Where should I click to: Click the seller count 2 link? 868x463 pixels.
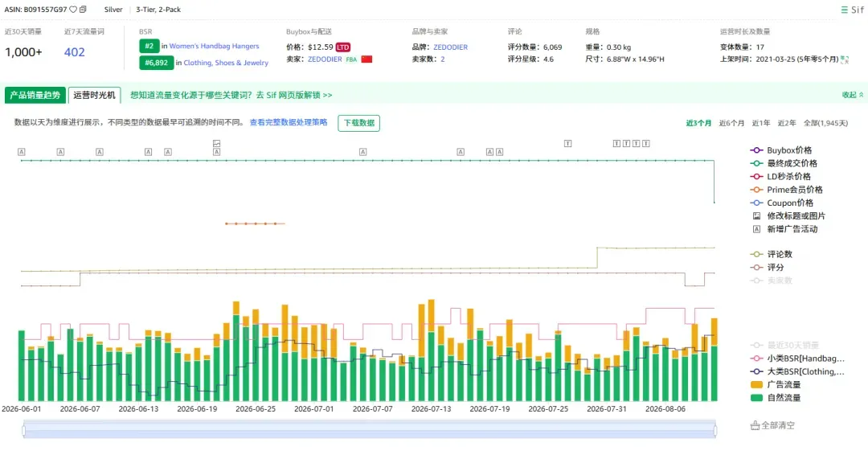coord(443,59)
